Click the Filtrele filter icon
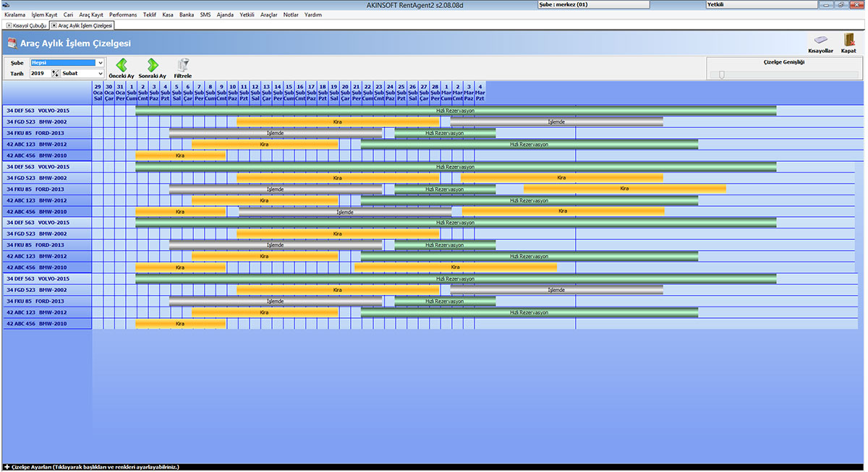Image resolution: width=868 pixels, height=472 pixels. tap(183, 66)
